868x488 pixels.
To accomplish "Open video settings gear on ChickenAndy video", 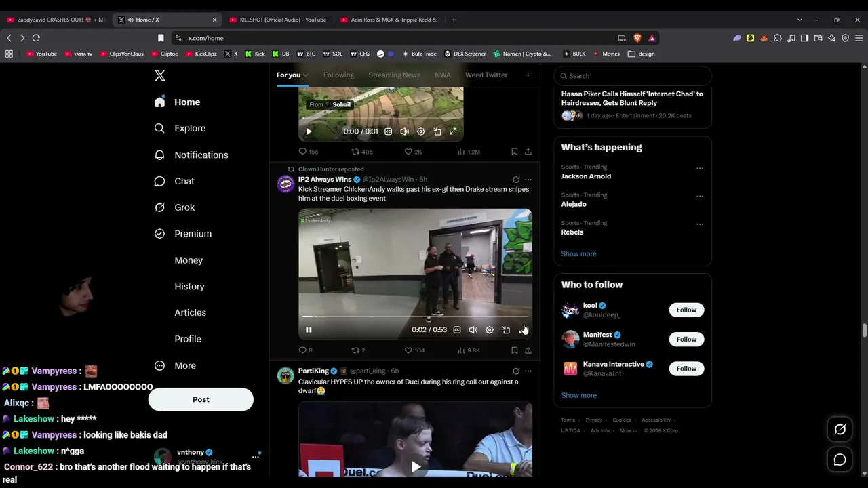I will point(490,330).
